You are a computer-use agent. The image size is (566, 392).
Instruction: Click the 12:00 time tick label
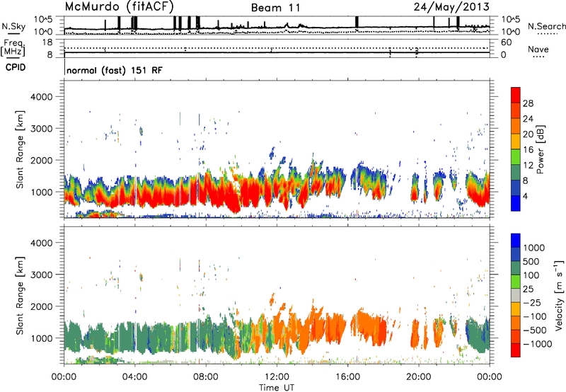click(277, 377)
